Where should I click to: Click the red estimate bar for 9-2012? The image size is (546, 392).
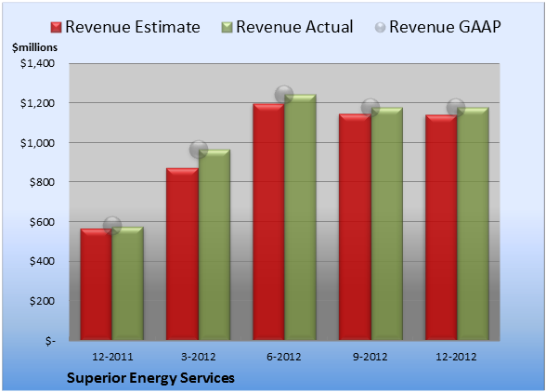(x=355, y=227)
